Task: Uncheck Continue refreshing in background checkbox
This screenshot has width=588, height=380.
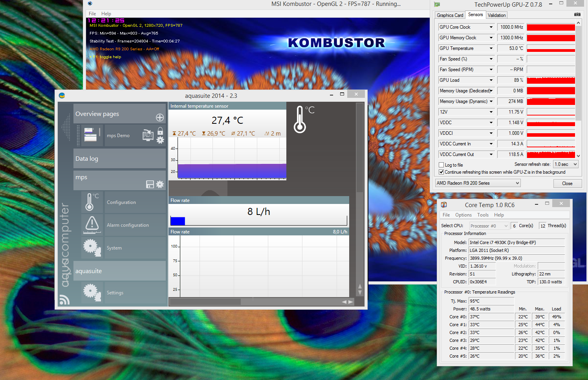Action: tap(441, 172)
